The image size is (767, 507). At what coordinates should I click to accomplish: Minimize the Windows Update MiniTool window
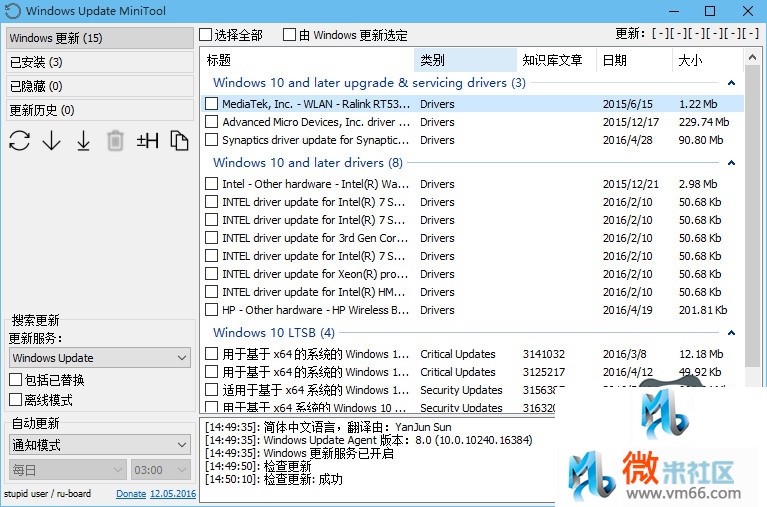(x=674, y=11)
